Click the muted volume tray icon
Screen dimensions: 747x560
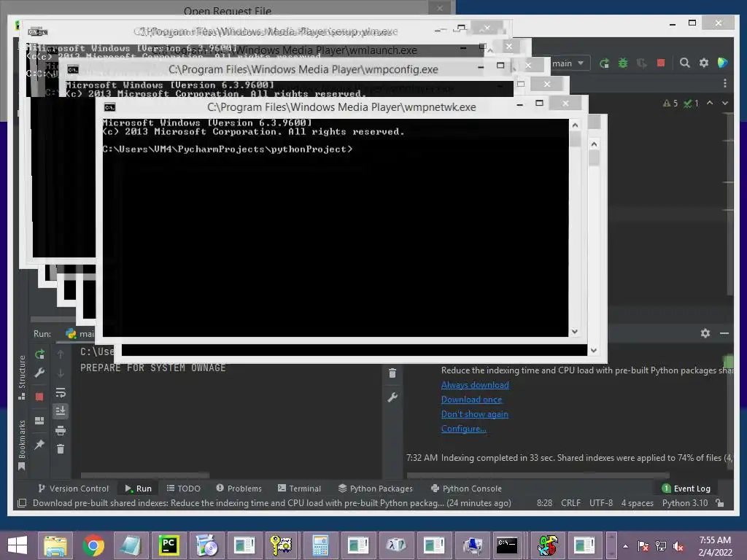(x=679, y=545)
